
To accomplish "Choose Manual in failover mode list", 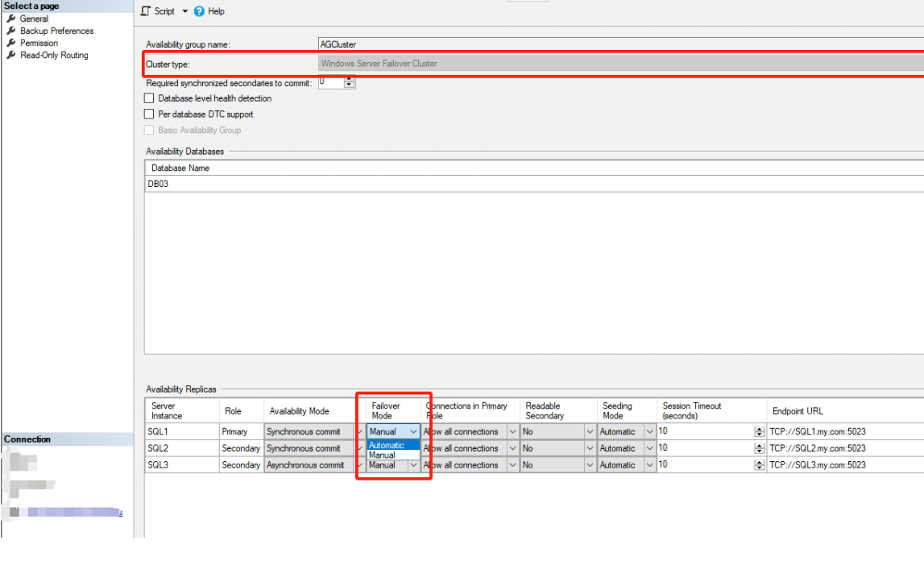I will coord(393,455).
